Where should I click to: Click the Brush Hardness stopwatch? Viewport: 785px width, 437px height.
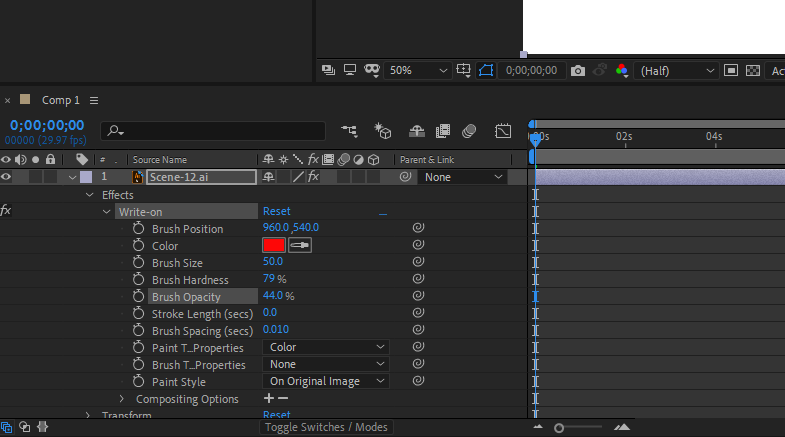pos(138,280)
